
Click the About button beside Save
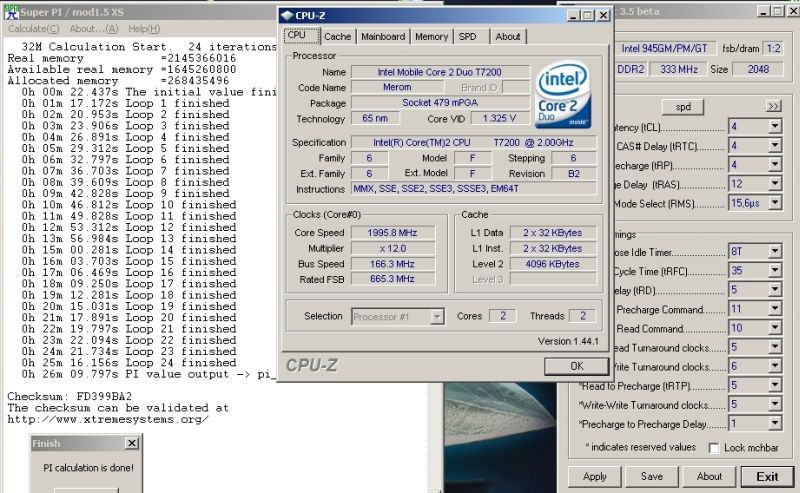(x=709, y=476)
